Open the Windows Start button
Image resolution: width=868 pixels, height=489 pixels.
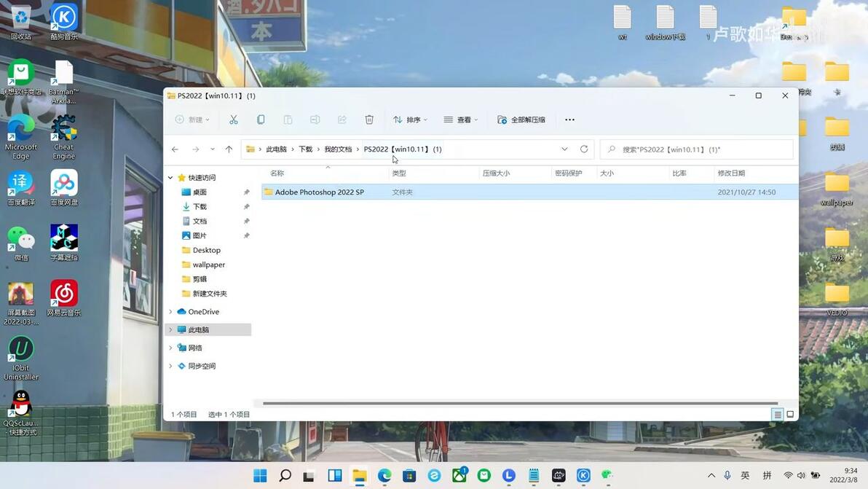click(260, 475)
